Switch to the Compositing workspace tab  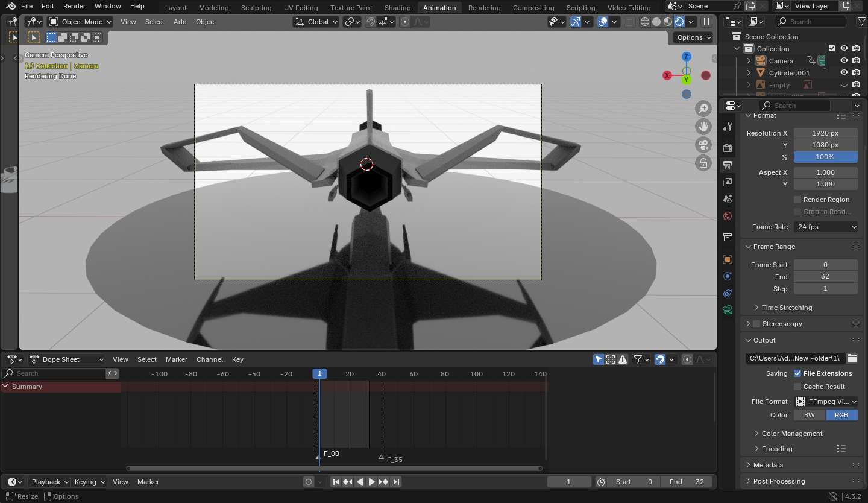coord(533,8)
